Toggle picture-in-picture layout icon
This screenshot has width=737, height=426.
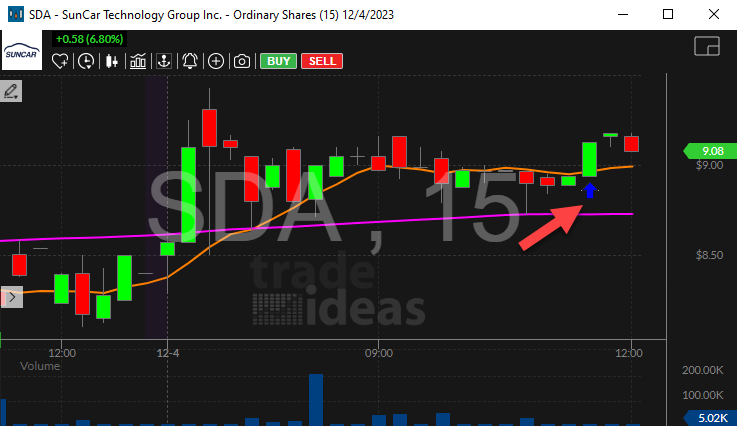[x=707, y=46]
